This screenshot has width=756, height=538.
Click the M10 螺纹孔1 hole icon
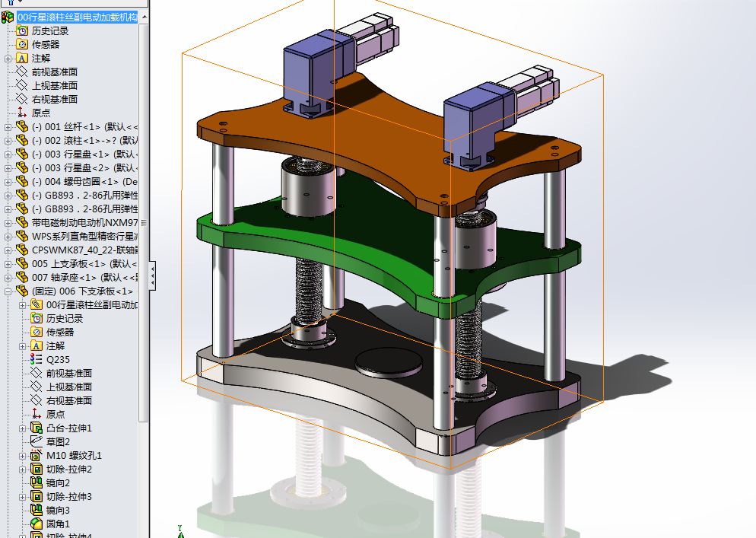(x=37, y=456)
